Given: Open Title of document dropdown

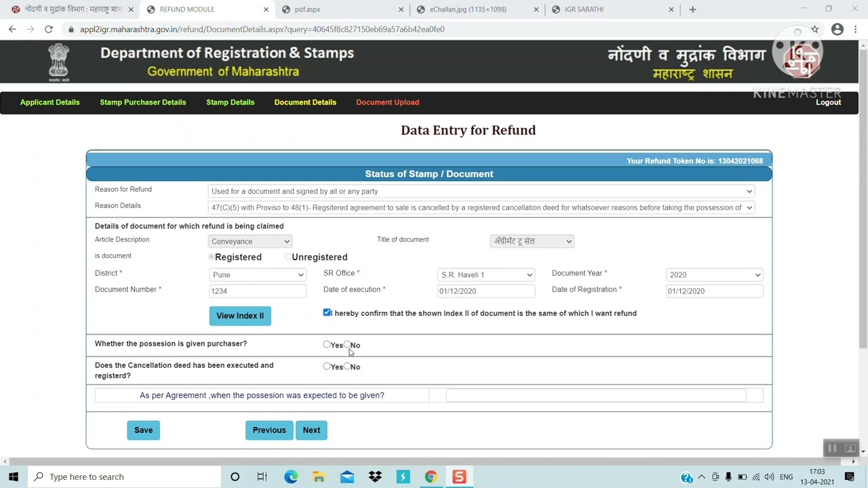Looking at the screenshot, I should [x=532, y=241].
